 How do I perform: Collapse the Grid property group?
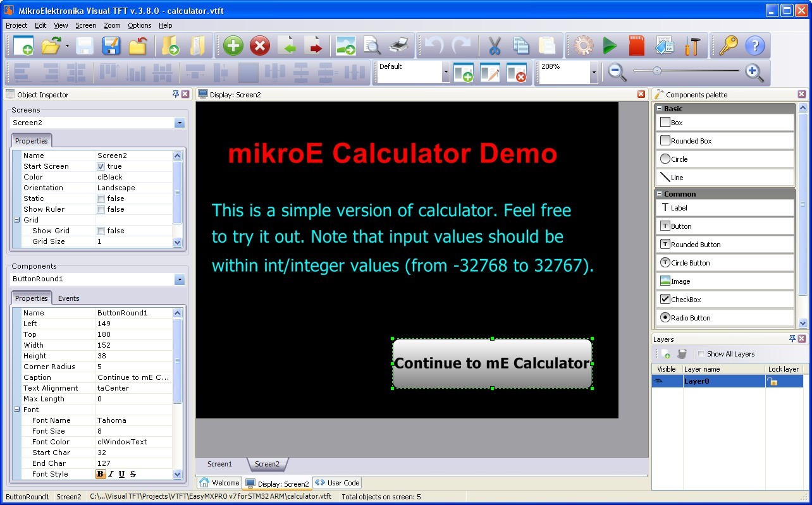tap(16, 220)
